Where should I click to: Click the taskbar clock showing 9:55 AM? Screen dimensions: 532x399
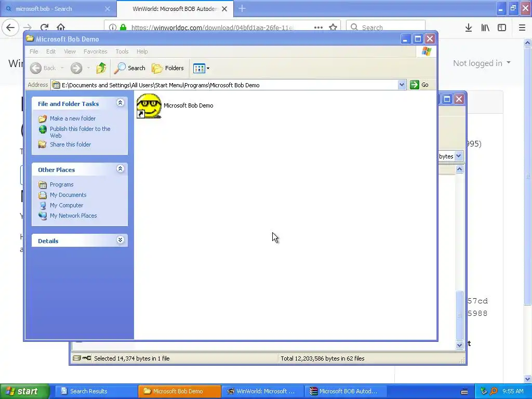[x=513, y=391]
